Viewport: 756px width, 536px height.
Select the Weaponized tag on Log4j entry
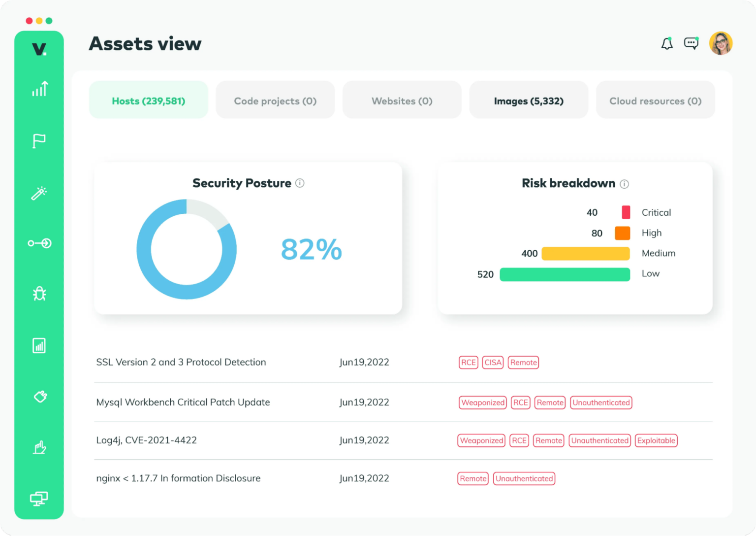point(481,440)
